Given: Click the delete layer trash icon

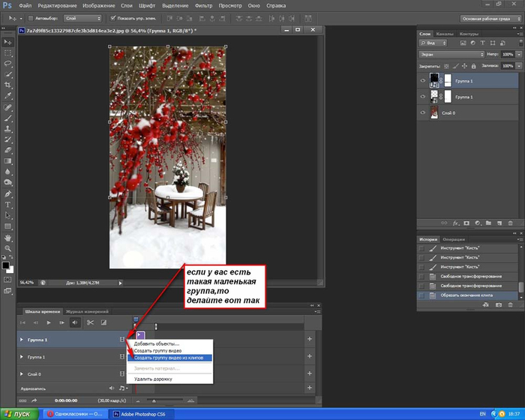Looking at the screenshot, I should point(511,223).
